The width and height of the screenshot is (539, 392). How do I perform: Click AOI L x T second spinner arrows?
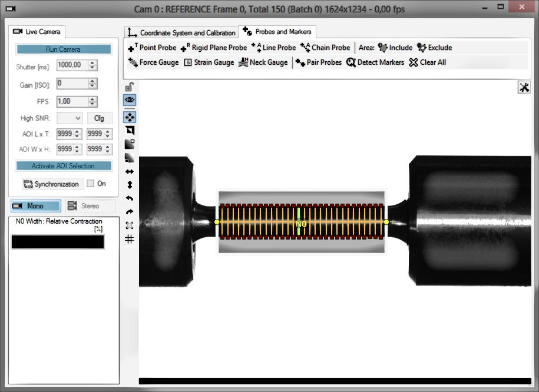(x=108, y=134)
